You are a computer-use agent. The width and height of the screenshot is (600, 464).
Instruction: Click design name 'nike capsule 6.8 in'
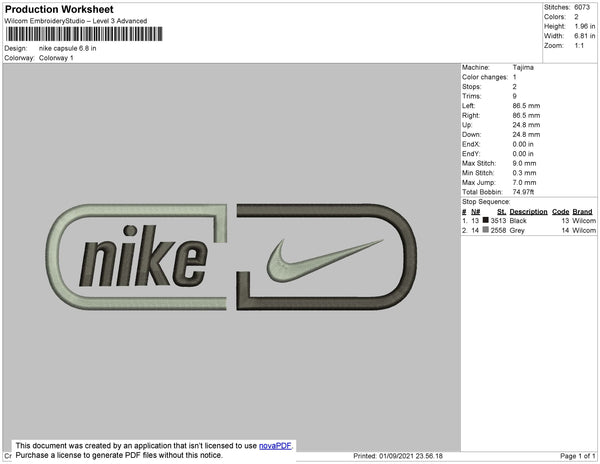click(67, 48)
